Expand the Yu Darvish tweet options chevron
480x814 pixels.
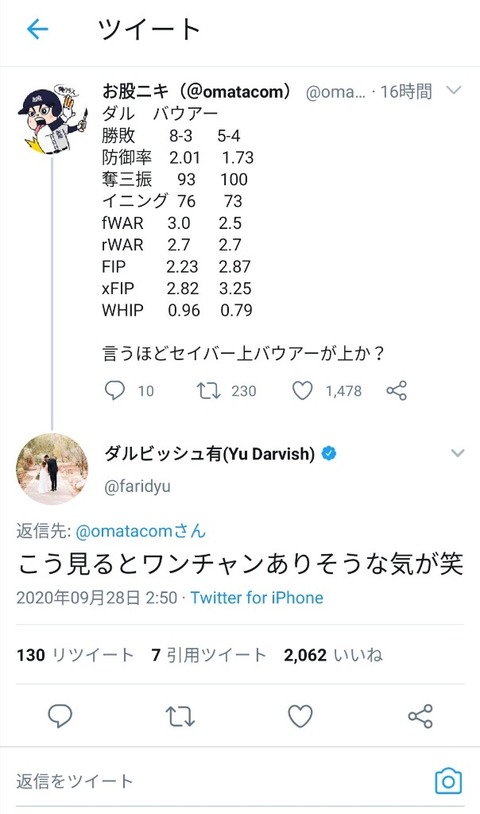(x=457, y=453)
